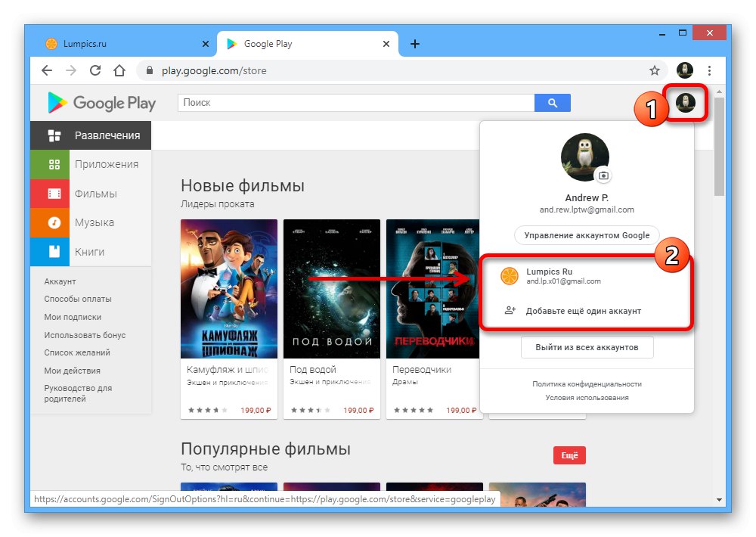
Task: Close the Google Play tab
Action: pos(386,44)
